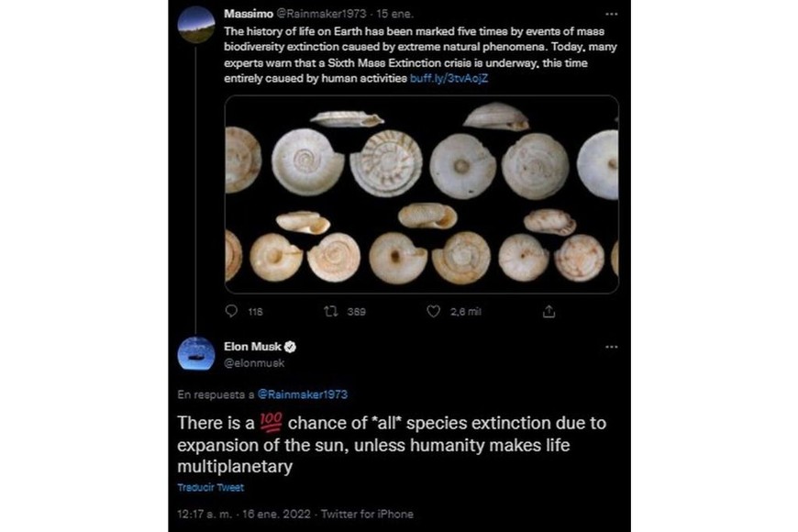Viewport: 798px width, 532px height.
Task: Click the @elonmusk handle
Action: (254, 363)
